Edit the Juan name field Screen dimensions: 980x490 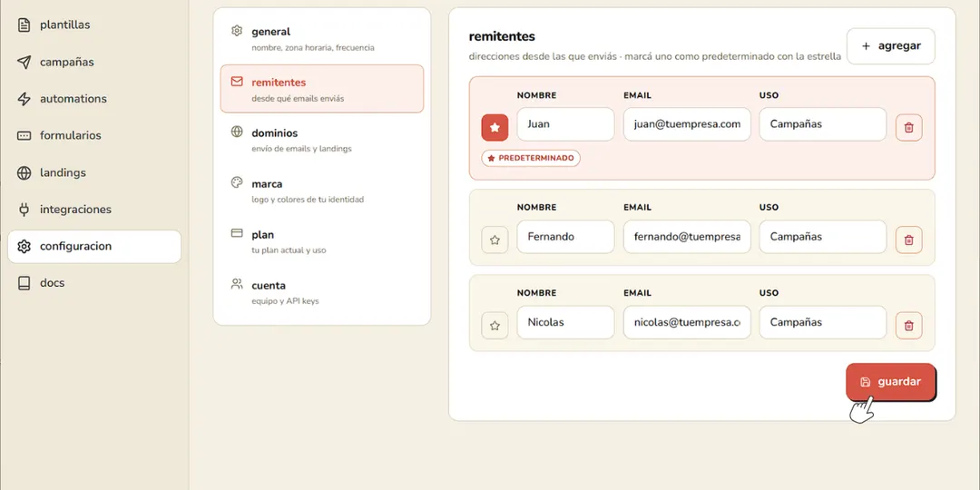point(565,123)
